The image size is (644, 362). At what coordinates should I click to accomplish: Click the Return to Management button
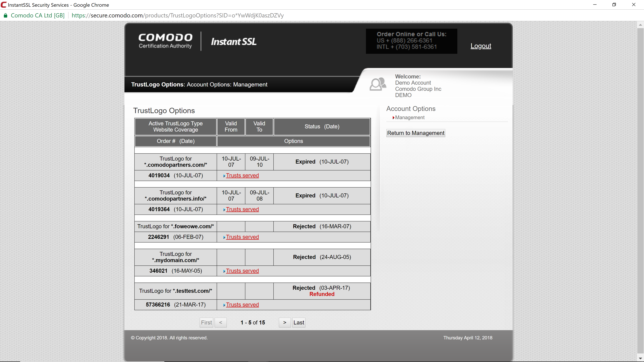[416, 133]
